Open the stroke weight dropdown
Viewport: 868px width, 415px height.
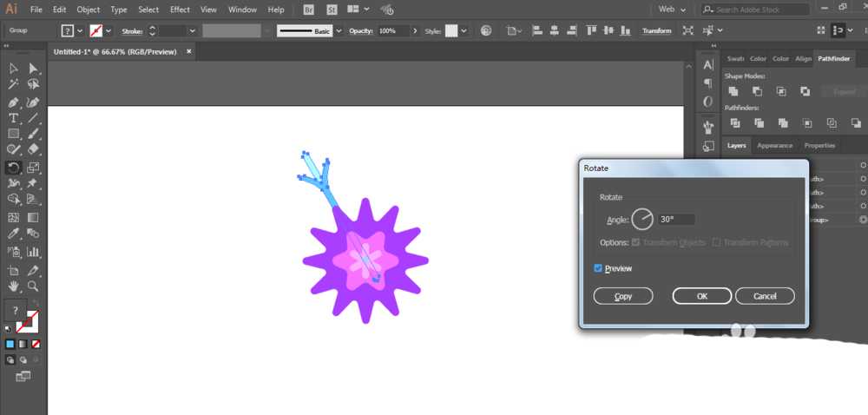[x=193, y=31]
